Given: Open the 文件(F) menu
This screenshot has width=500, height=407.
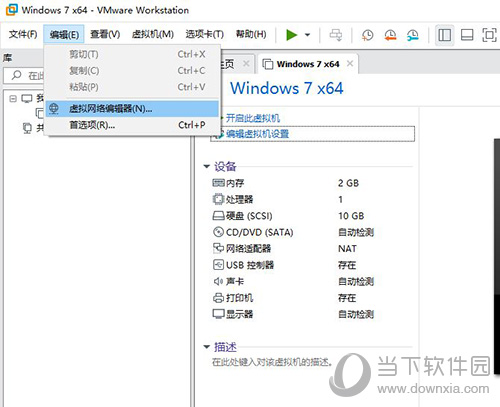Looking at the screenshot, I should [23, 34].
